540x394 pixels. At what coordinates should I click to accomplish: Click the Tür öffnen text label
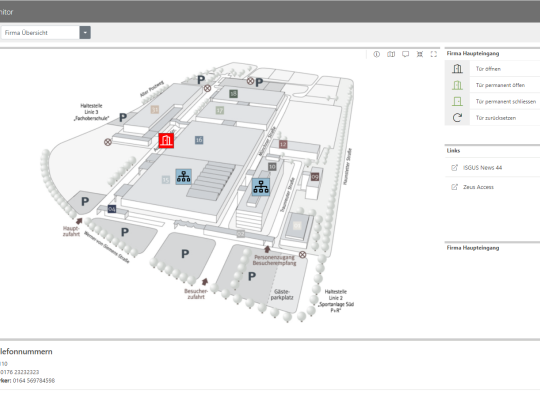coord(488,69)
